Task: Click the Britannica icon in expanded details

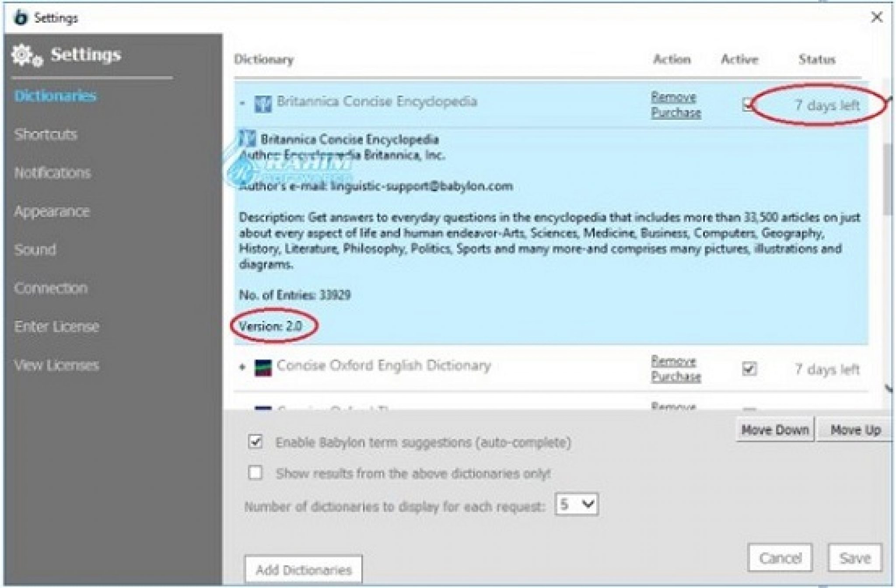Action: pyautogui.click(x=247, y=139)
